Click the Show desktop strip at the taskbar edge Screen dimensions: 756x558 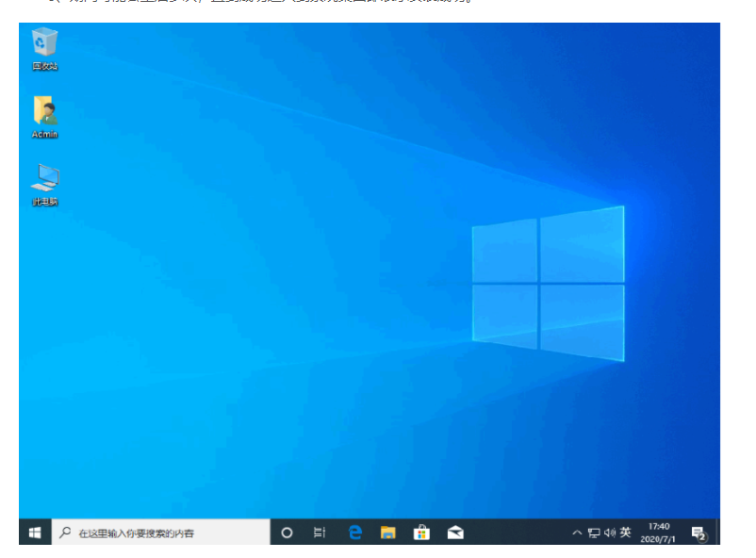pyautogui.click(x=718, y=533)
